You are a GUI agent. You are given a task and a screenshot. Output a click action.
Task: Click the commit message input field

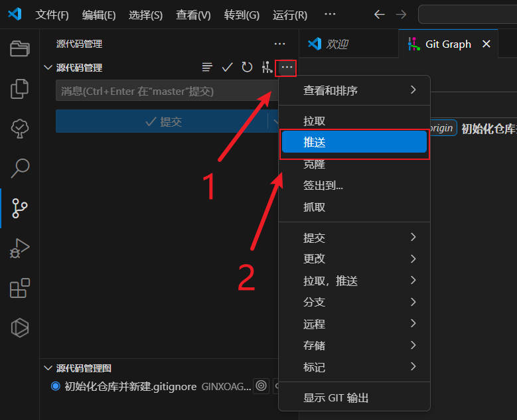tap(163, 91)
